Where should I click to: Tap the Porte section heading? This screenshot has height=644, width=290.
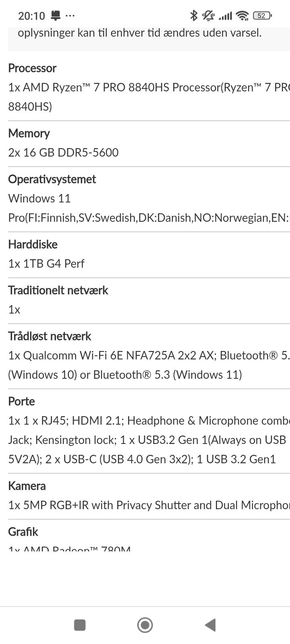pyautogui.click(x=21, y=401)
